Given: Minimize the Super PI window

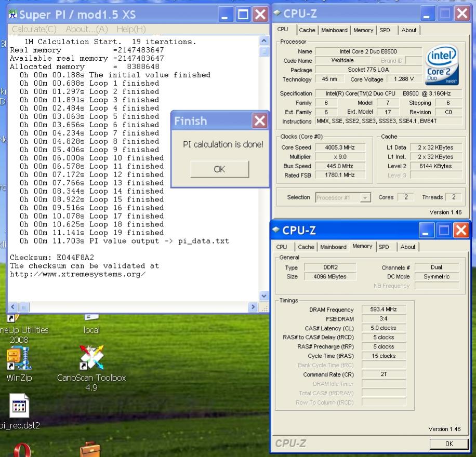Looking at the screenshot, I should (225, 14).
